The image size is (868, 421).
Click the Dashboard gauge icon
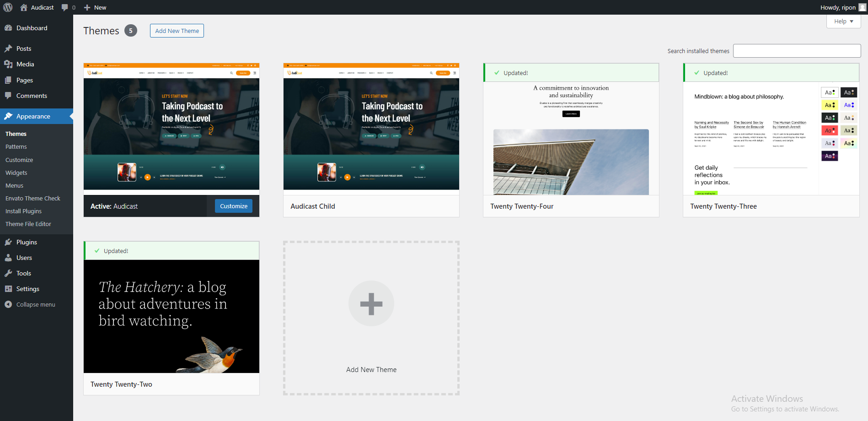tap(8, 28)
